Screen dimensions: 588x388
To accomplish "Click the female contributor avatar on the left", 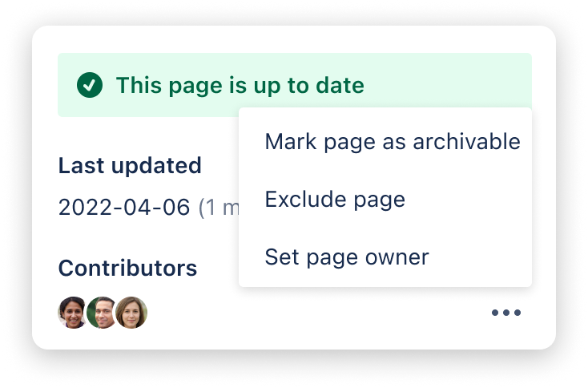I will pos(72,313).
